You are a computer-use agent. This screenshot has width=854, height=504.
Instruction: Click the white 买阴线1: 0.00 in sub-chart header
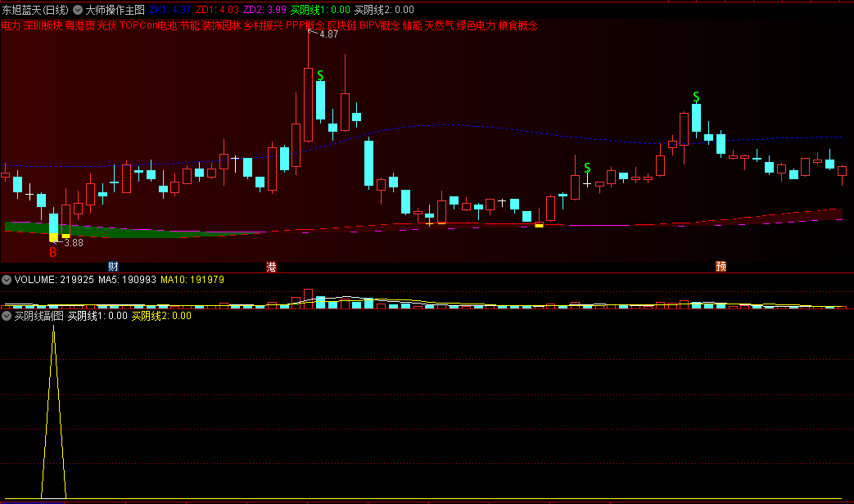[x=97, y=316]
